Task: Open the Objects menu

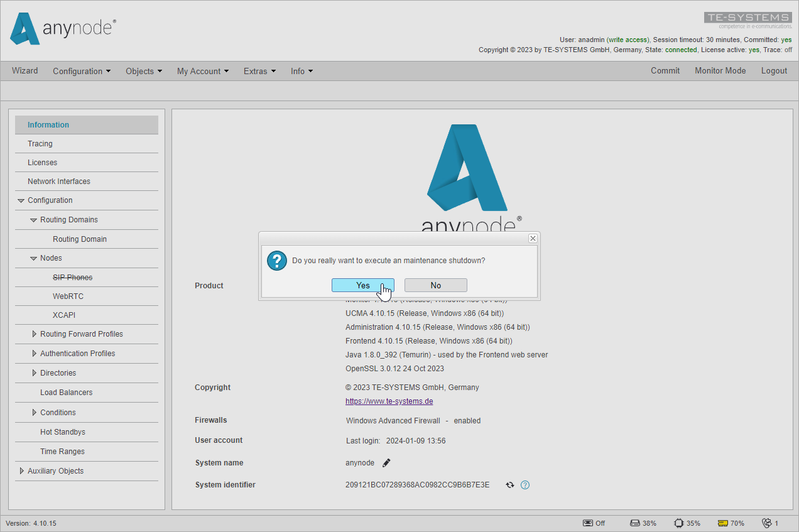Action: 143,71
